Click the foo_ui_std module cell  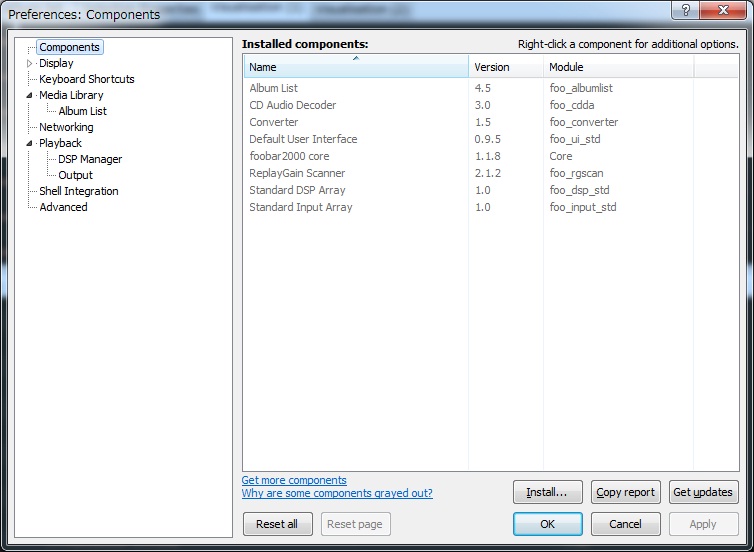pos(575,139)
